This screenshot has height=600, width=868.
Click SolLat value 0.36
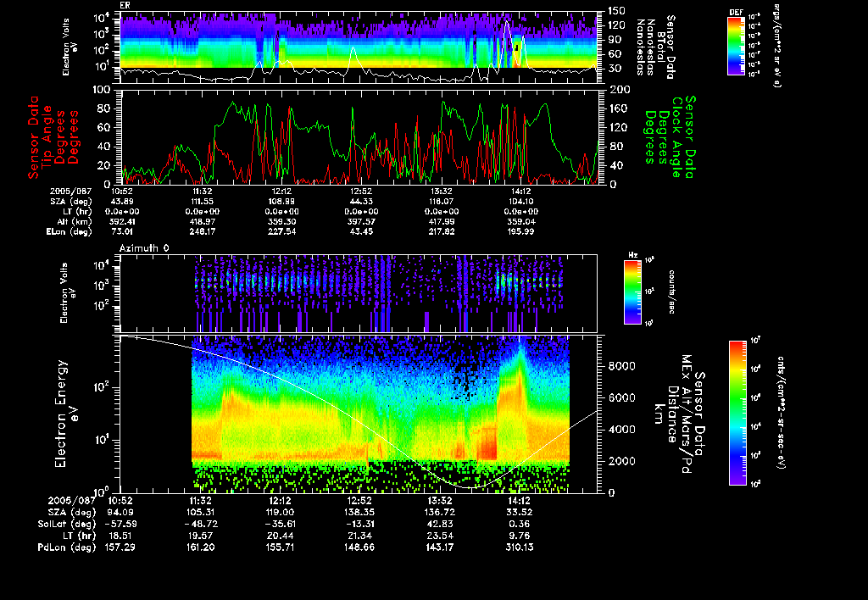(520, 525)
